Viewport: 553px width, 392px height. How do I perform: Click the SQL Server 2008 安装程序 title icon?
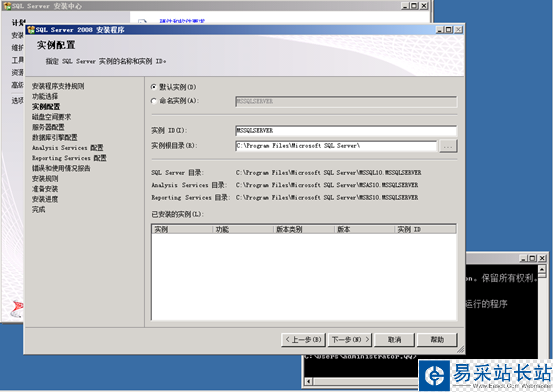31,30
